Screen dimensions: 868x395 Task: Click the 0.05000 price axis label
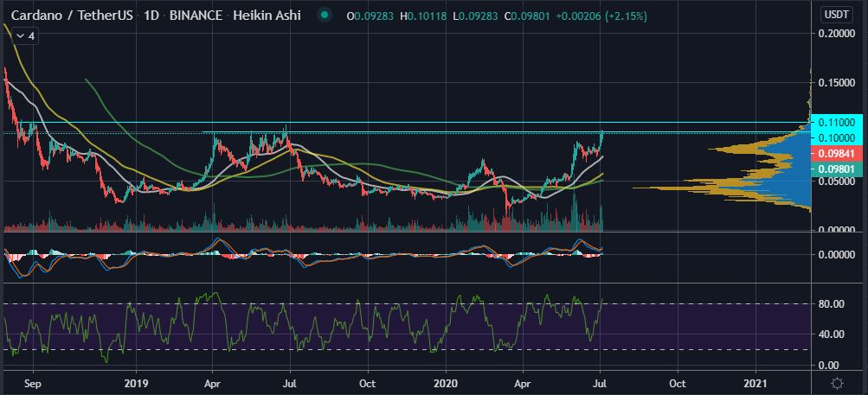pos(837,181)
